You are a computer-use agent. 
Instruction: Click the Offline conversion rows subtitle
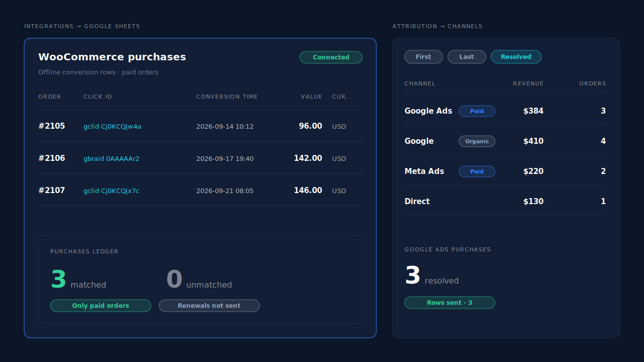98,72
